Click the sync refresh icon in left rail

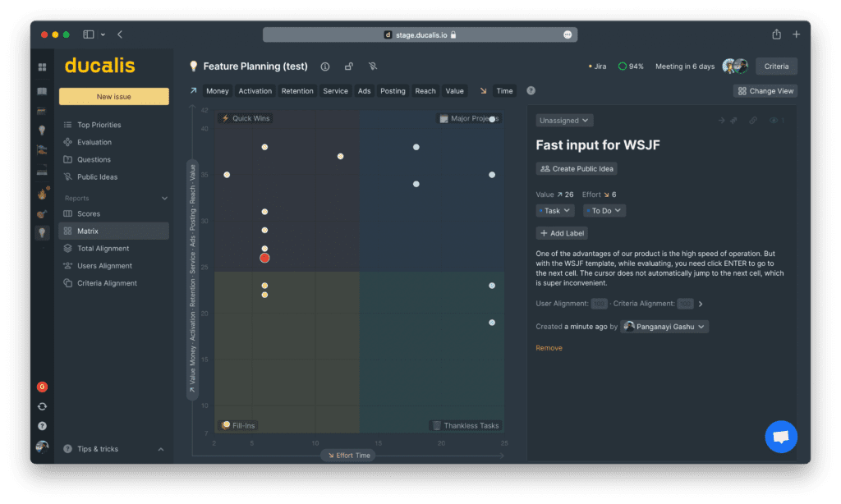43,406
